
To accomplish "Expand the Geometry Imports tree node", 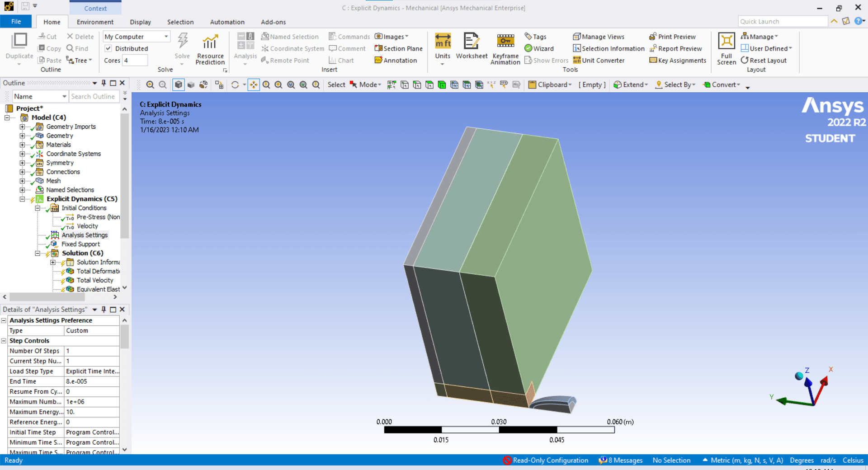I will (22, 127).
